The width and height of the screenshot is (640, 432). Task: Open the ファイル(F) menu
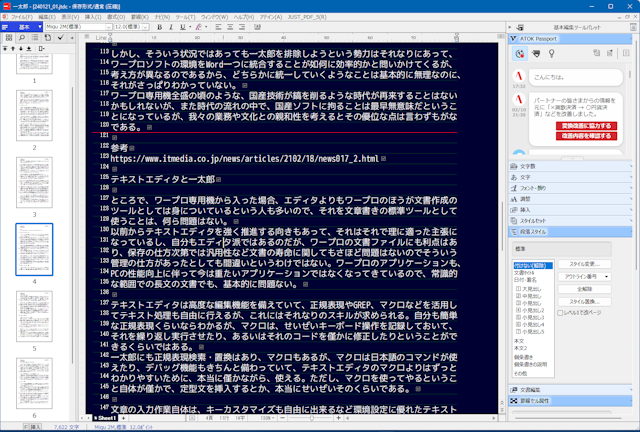click(22, 17)
